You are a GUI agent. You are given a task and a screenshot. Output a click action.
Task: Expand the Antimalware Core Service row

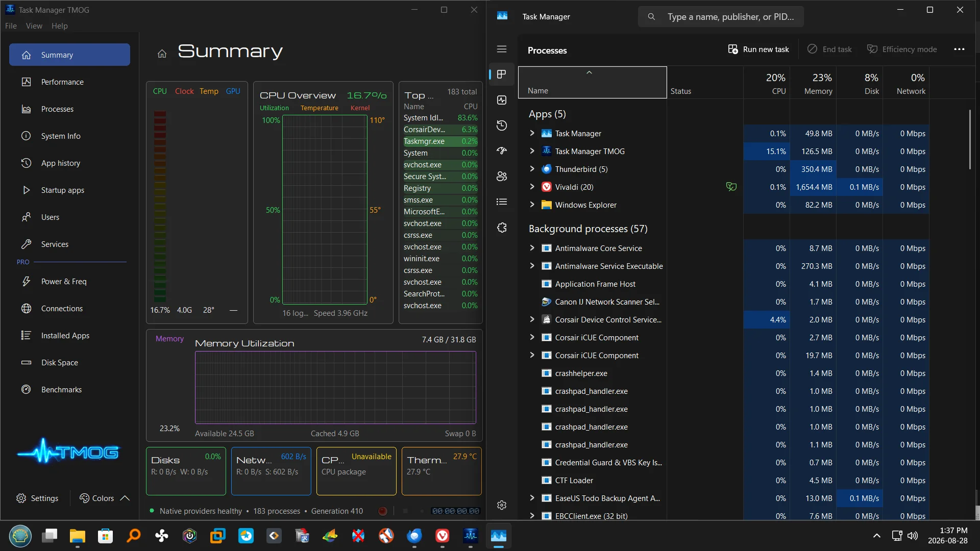(532, 248)
